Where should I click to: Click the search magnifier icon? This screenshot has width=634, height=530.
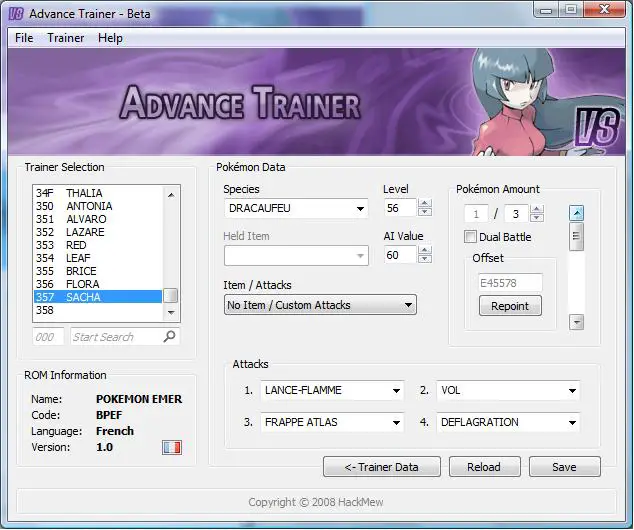click(x=169, y=336)
